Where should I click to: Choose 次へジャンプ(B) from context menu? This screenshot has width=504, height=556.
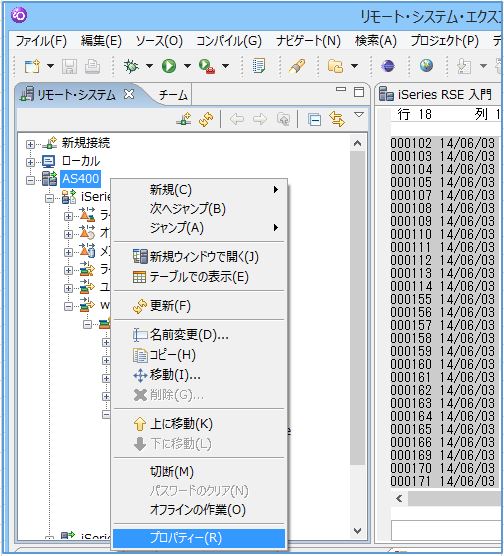199,208
